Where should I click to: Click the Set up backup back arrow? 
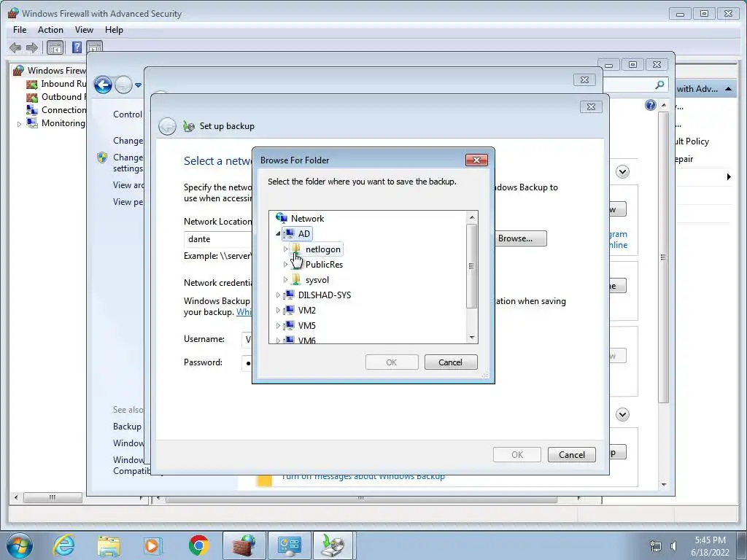click(167, 126)
